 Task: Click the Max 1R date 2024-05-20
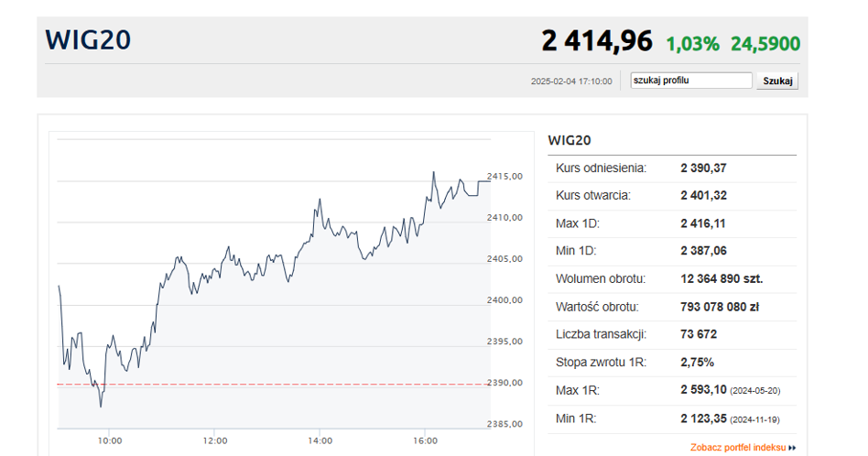pyautogui.click(x=755, y=391)
